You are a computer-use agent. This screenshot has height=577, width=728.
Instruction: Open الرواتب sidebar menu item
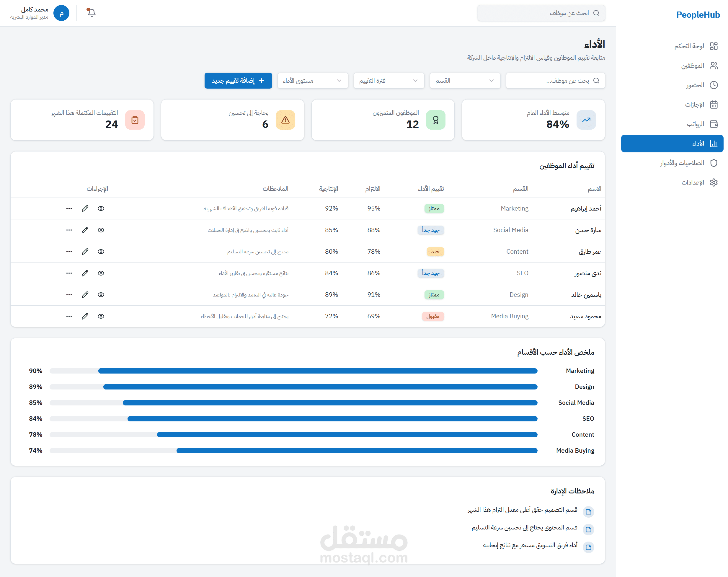[695, 124]
